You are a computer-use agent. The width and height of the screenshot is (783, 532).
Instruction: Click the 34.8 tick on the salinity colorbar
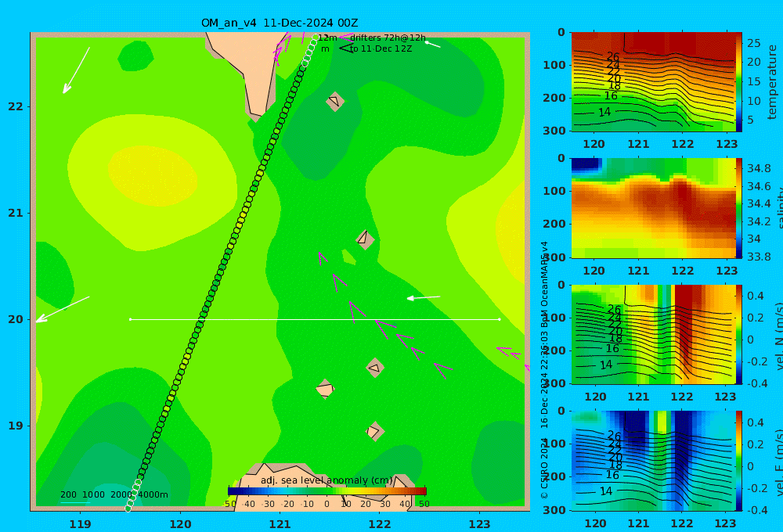click(x=759, y=168)
